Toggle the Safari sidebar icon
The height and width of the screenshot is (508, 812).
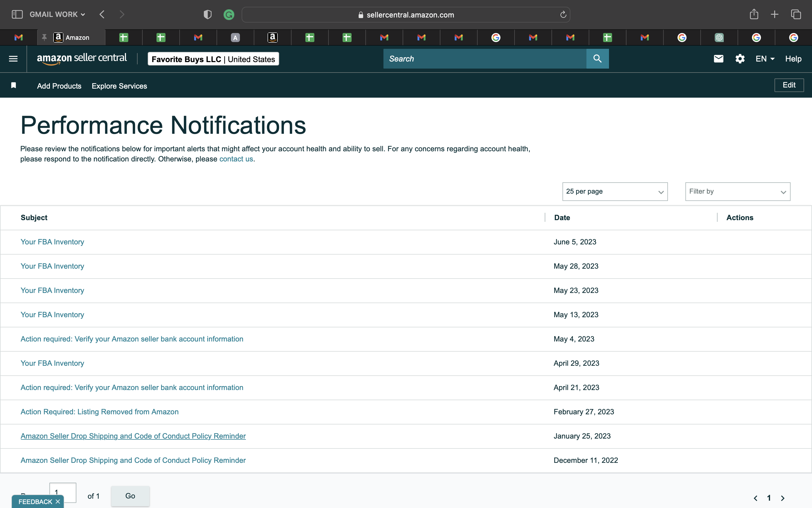click(x=17, y=14)
